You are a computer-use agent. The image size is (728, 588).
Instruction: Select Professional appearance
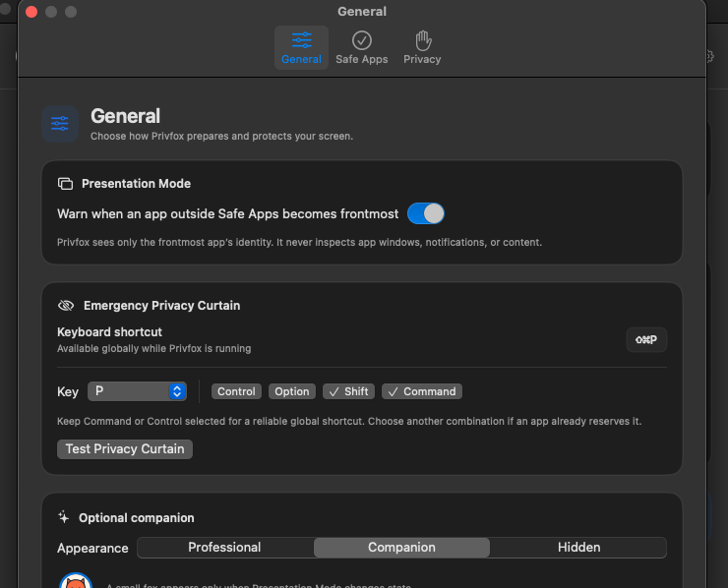point(224,547)
